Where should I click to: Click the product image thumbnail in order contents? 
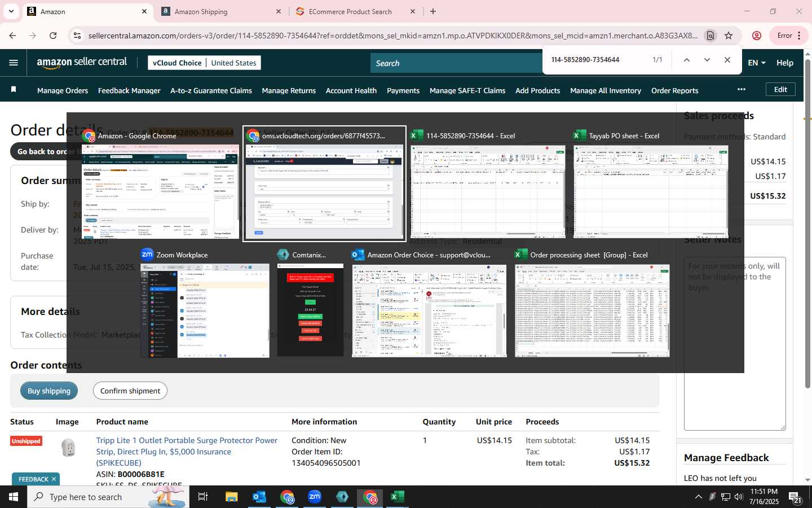[68, 448]
